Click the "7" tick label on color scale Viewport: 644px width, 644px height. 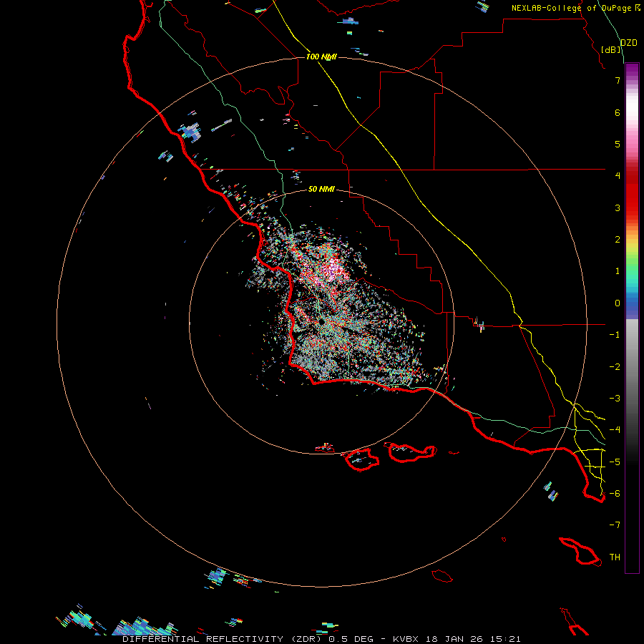pyautogui.click(x=618, y=80)
